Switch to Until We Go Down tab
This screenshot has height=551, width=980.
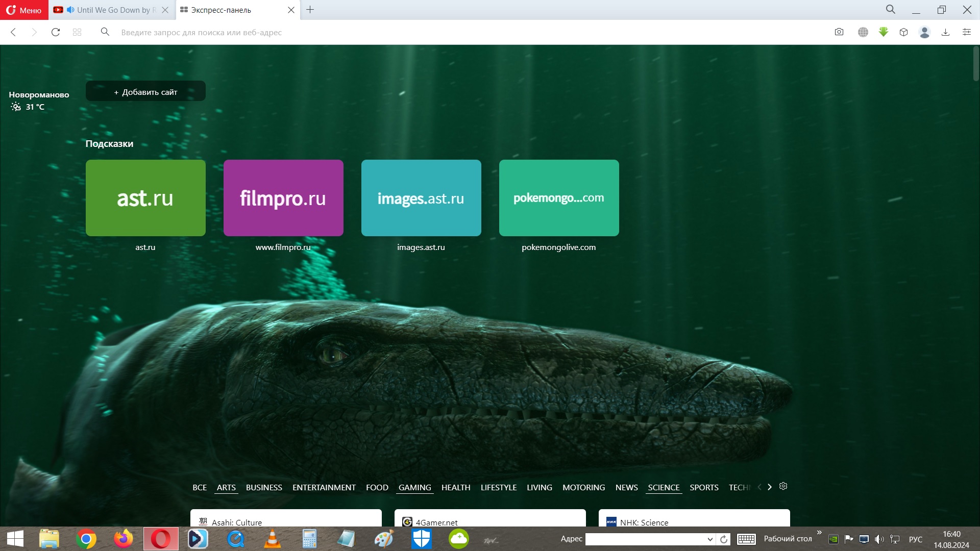(112, 10)
